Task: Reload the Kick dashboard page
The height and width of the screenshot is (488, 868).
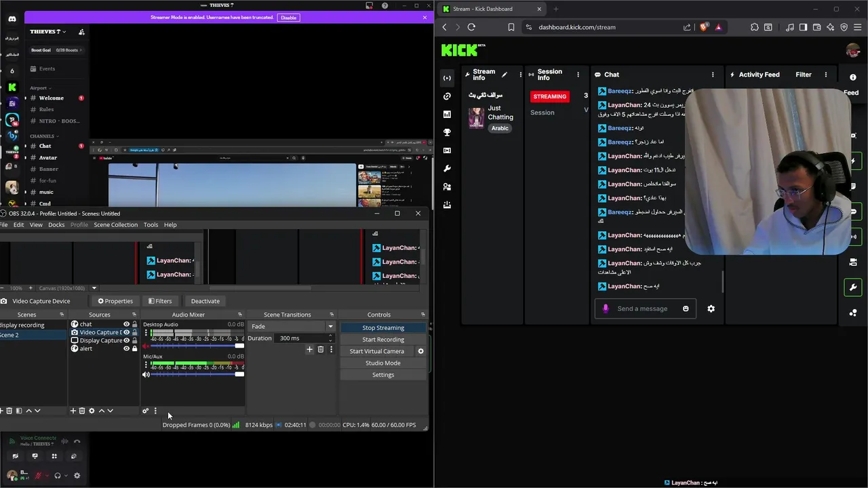Action: (471, 27)
